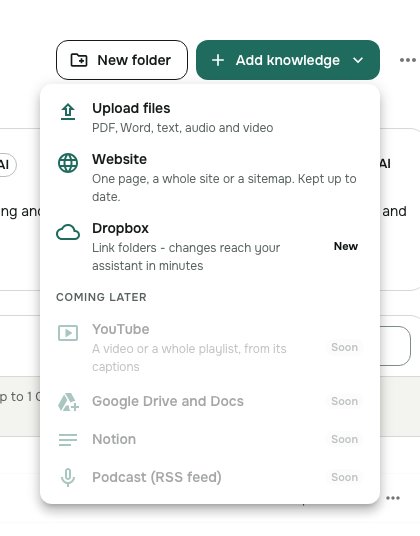The image size is (420, 536).
Task: Select Dropbox from the menu
Action: click(x=210, y=246)
